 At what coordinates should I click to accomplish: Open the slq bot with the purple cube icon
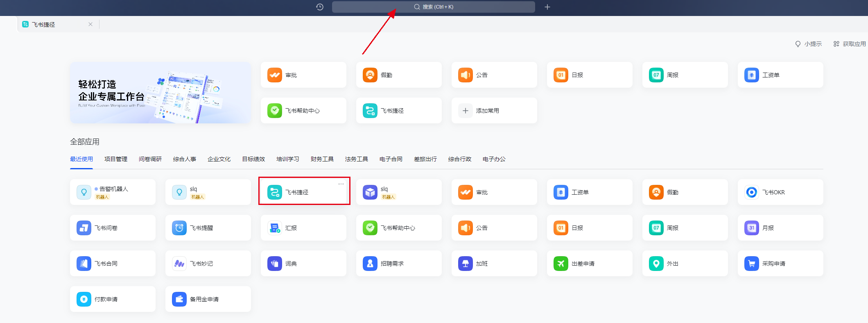(399, 192)
